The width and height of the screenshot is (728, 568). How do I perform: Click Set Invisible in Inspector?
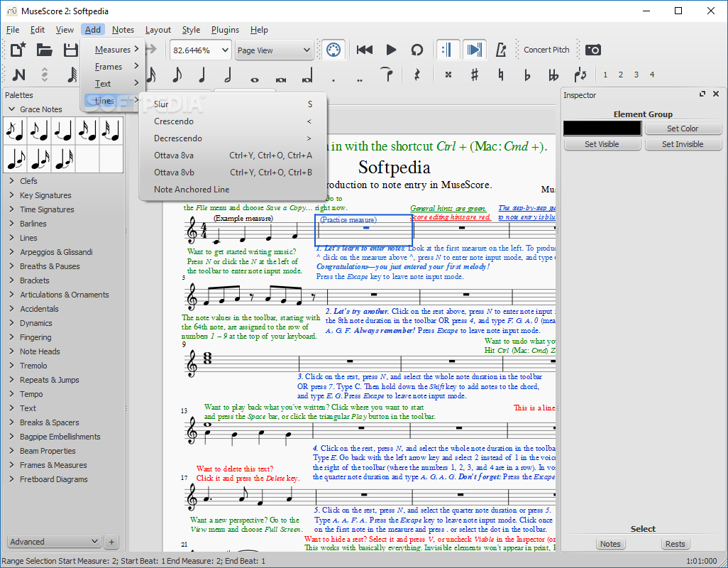click(x=683, y=144)
